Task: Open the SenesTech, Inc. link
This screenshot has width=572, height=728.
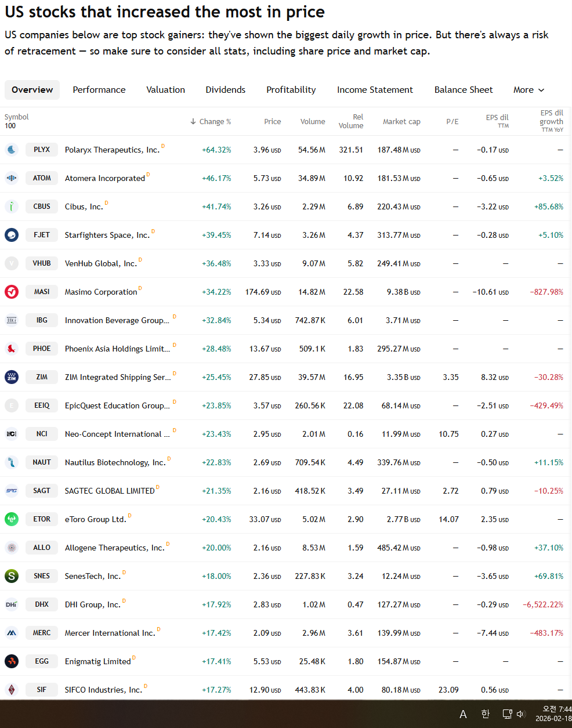Action: click(93, 577)
